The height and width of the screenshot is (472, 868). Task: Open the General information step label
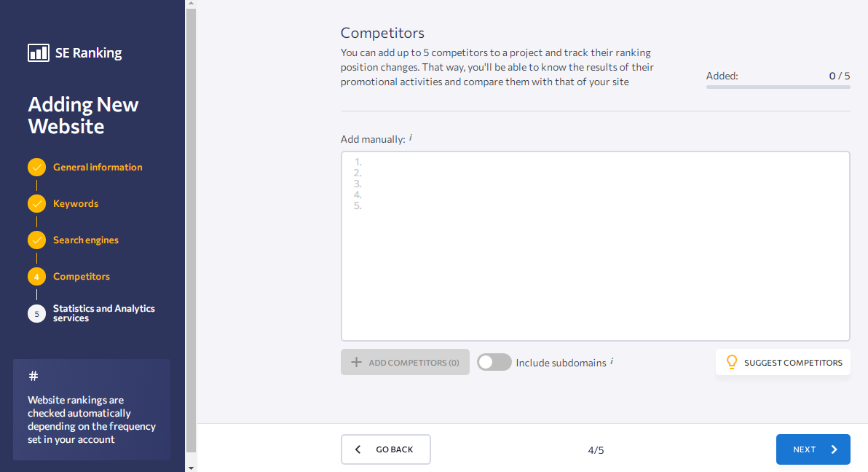(98, 168)
